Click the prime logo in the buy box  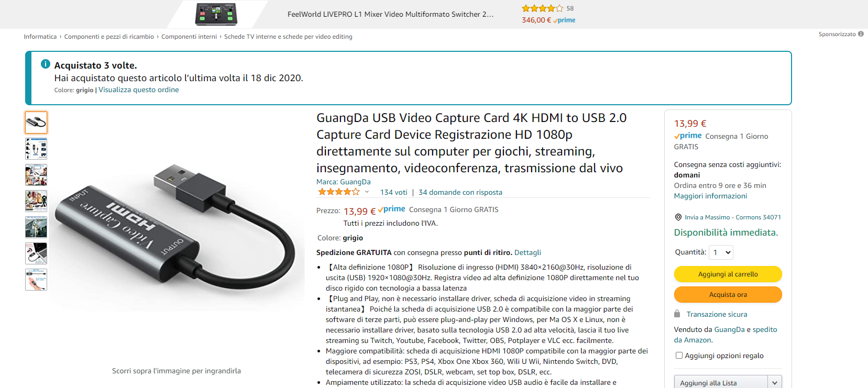pyautogui.click(x=688, y=136)
